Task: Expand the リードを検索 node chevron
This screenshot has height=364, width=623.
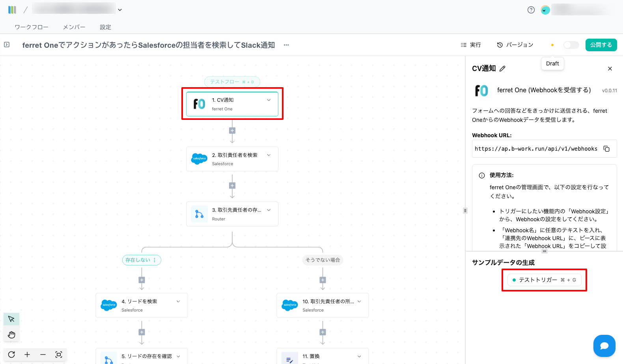Action: point(178,301)
